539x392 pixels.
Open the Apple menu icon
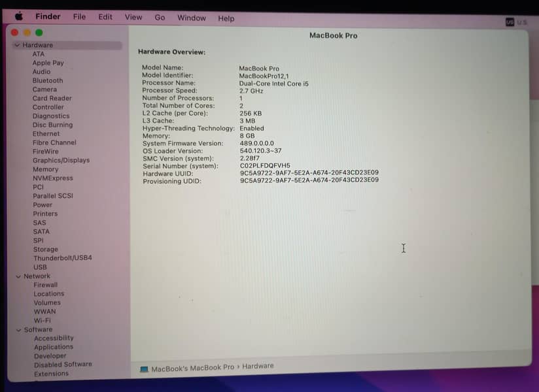19,16
